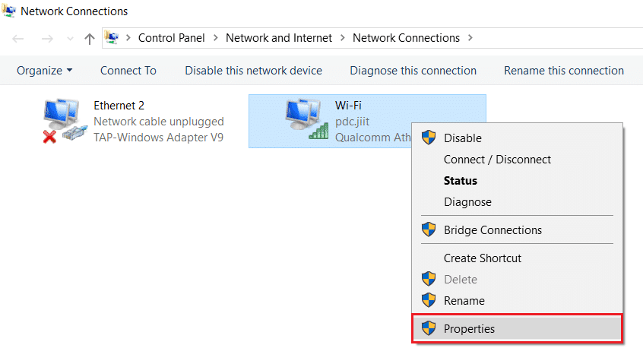Click Network and Internet breadcrumb link
The width and height of the screenshot is (643, 364).
(279, 38)
